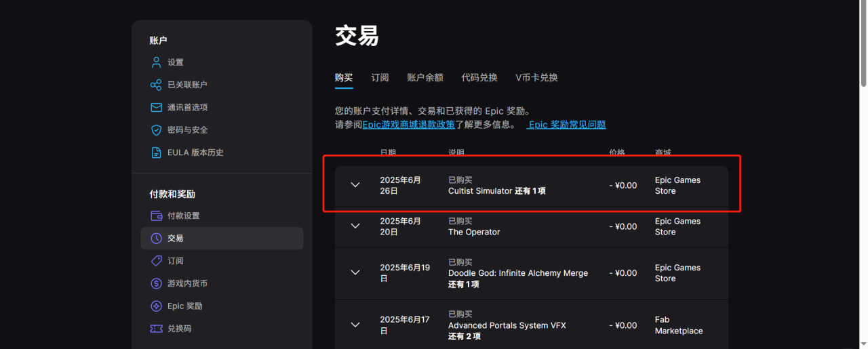
Task: Click the Epic 奖励 badge icon
Action: (x=156, y=306)
